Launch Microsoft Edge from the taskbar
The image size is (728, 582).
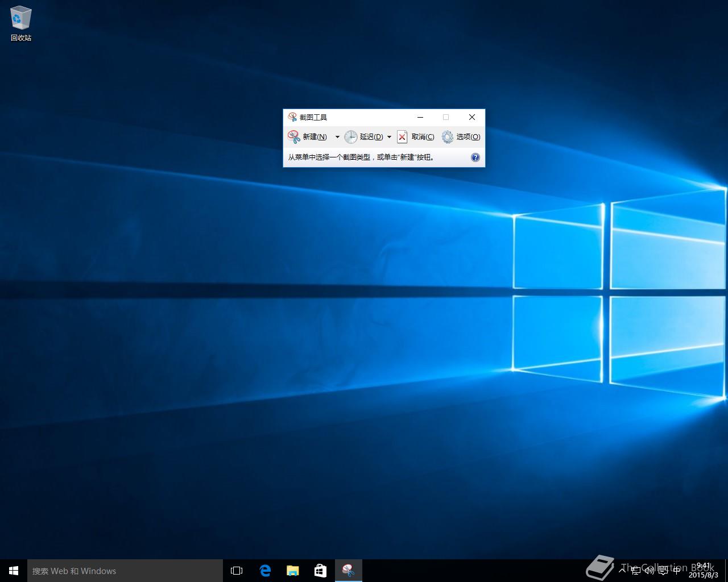coord(265,571)
